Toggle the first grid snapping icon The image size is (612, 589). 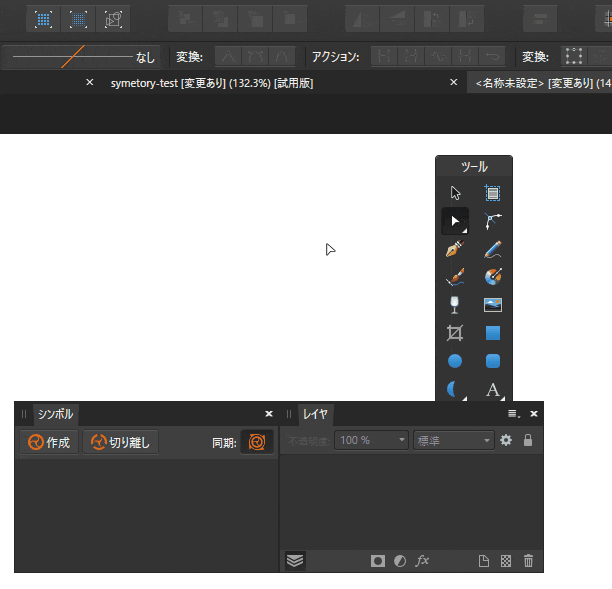point(43,19)
